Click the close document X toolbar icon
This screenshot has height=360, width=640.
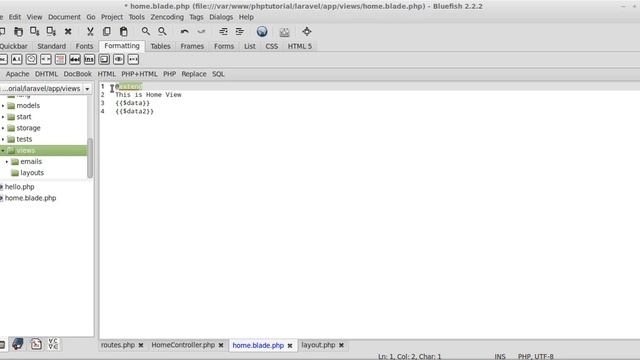click(x=68, y=31)
